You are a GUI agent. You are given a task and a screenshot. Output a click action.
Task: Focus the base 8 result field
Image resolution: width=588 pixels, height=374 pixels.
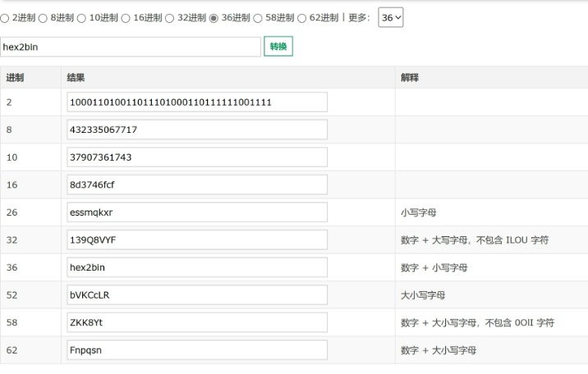(x=197, y=130)
